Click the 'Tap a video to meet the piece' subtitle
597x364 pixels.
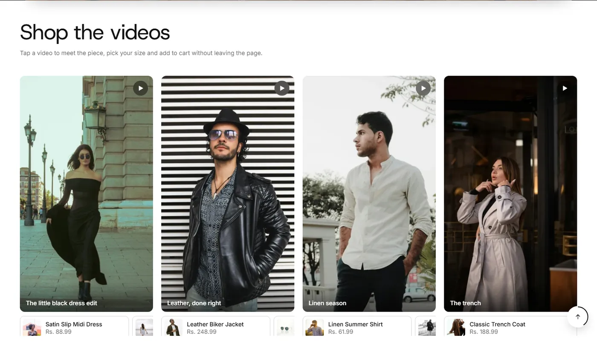[141, 53]
